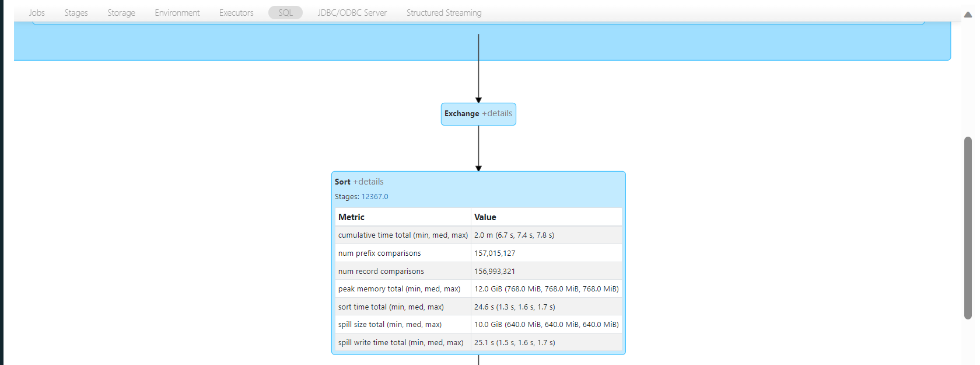Click the vertical scrollbar thumb
The width and height of the screenshot is (980, 365).
click(x=968, y=228)
